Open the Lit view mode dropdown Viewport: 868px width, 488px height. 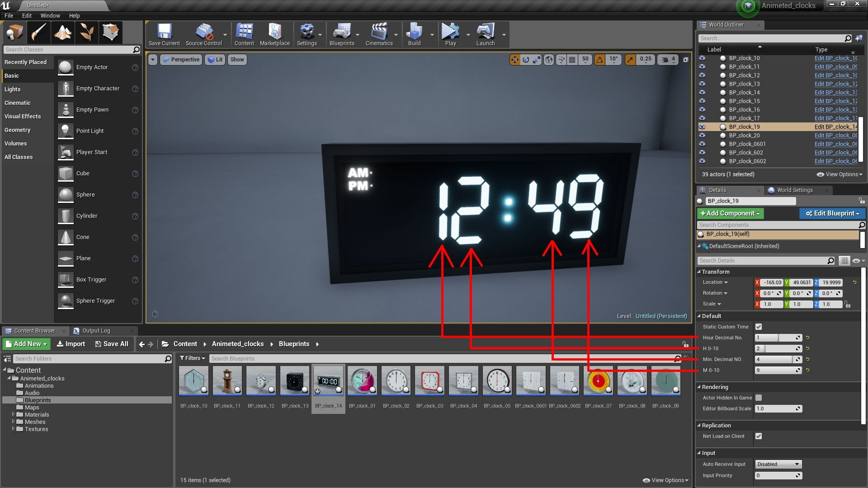[215, 59]
